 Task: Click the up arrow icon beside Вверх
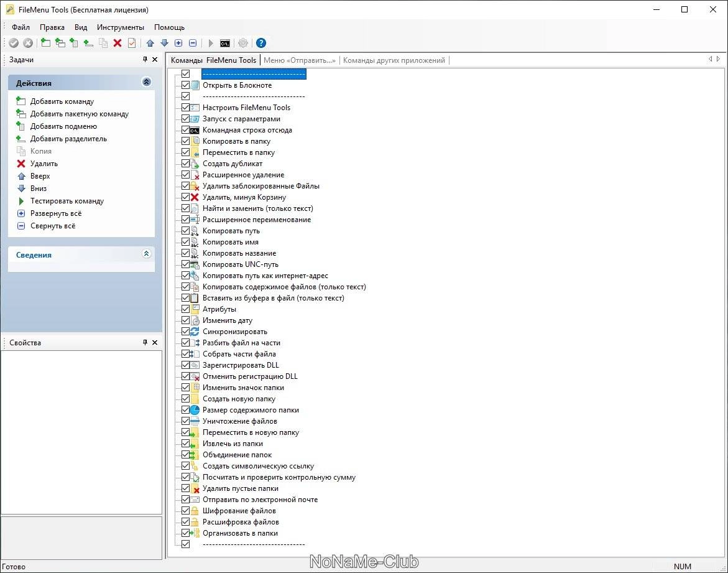21,176
